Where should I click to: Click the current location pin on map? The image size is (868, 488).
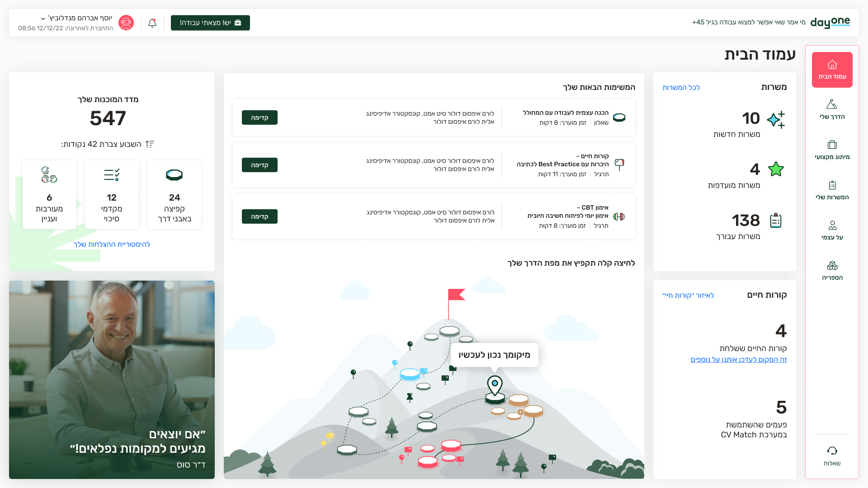tap(495, 385)
